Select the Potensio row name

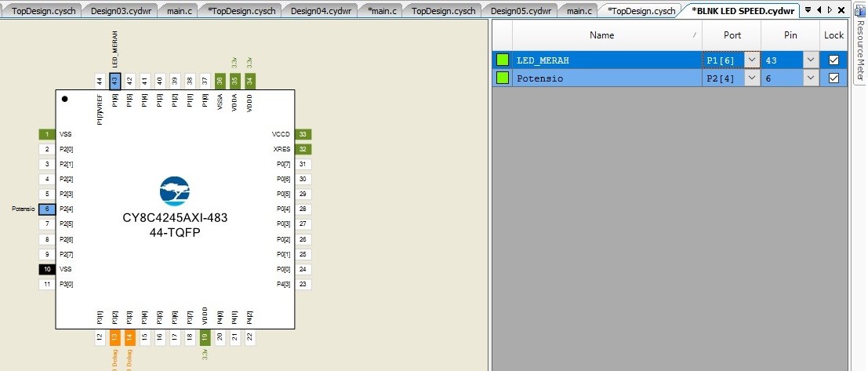tap(607, 78)
